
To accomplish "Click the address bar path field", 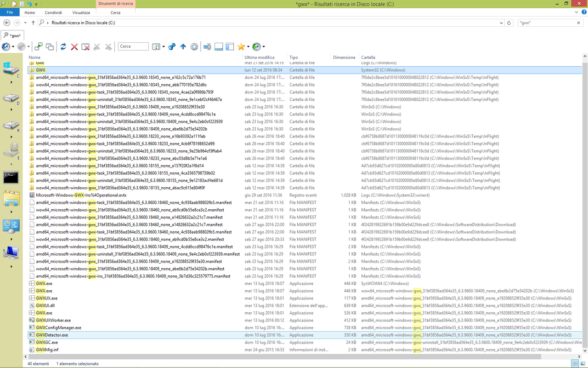I will 271,23.
